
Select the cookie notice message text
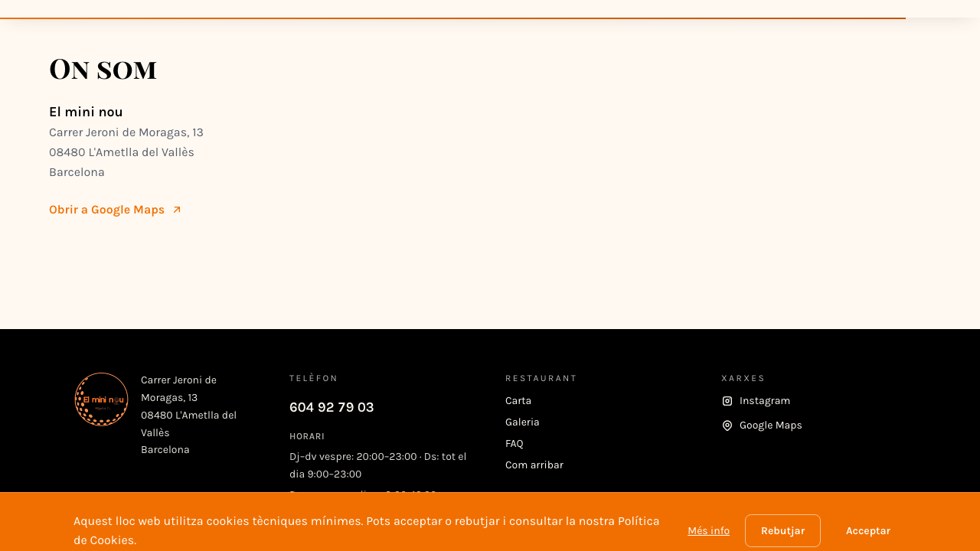coord(367,531)
